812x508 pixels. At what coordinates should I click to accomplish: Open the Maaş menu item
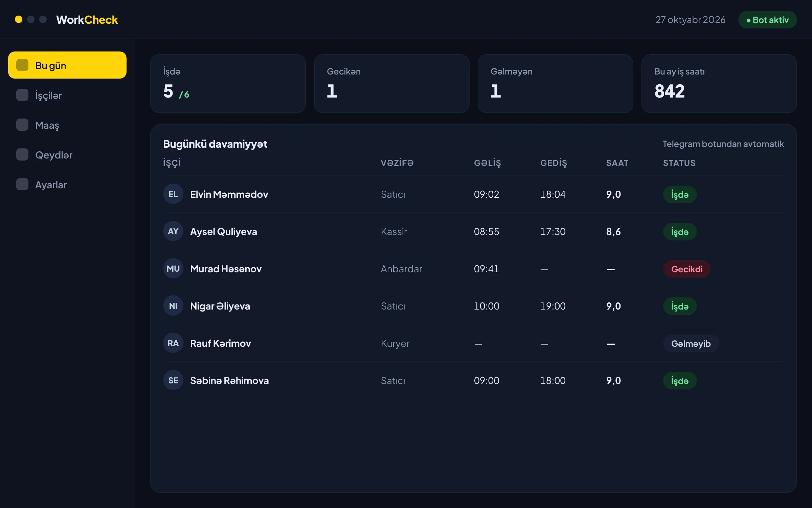(x=67, y=125)
